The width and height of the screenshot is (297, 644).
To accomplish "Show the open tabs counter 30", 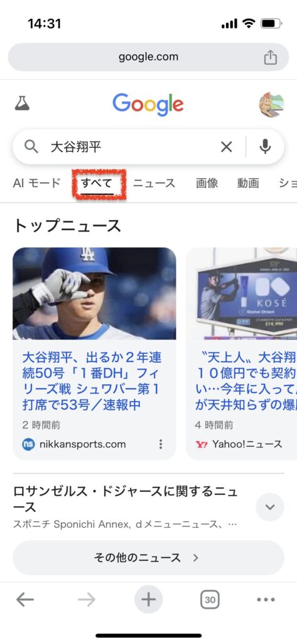I will (x=210, y=599).
